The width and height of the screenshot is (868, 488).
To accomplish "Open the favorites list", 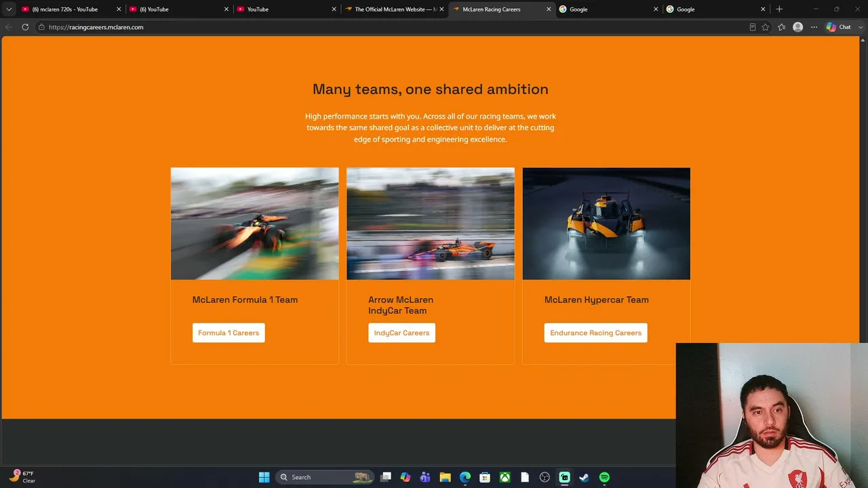I will pyautogui.click(x=782, y=27).
